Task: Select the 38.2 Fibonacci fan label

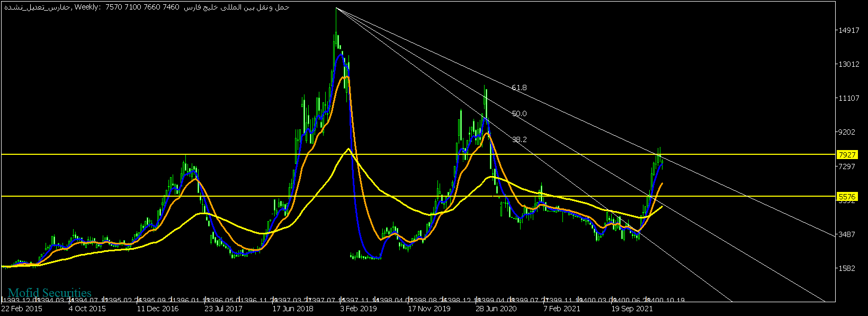Action: point(519,139)
